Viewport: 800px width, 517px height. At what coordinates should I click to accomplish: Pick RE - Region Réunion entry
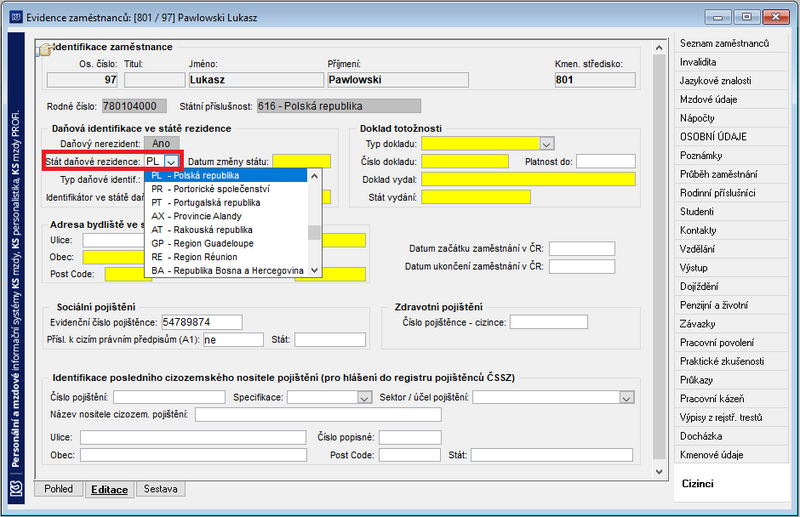tap(227, 257)
